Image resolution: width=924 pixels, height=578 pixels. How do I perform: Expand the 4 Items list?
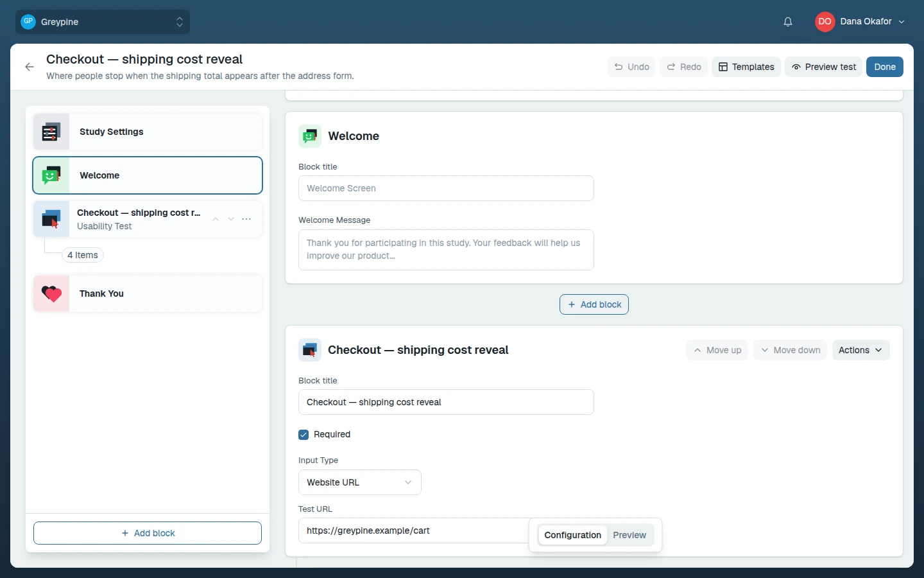coord(83,255)
